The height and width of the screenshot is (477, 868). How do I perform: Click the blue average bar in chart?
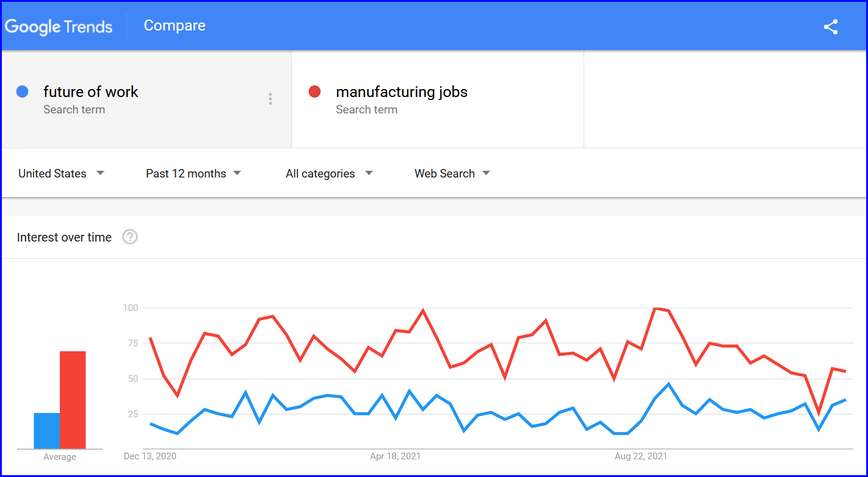point(46,431)
